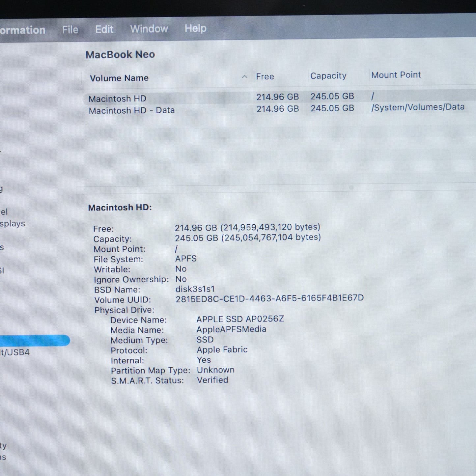The width and height of the screenshot is (476, 476).
Task: Select the Volume UUID 2815ED8C-CE1D-4463-A6F5-6165F4B1E67D
Action: click(x=270, y=298)
